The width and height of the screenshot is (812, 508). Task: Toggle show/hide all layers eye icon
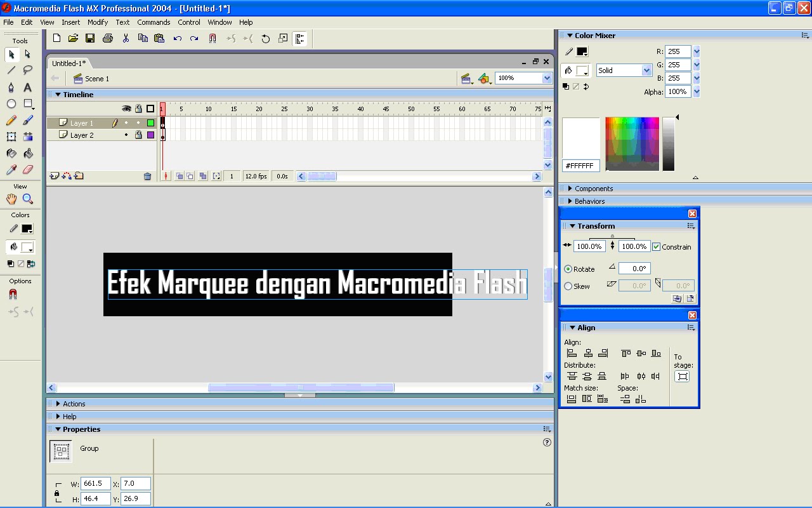(126, 109)
